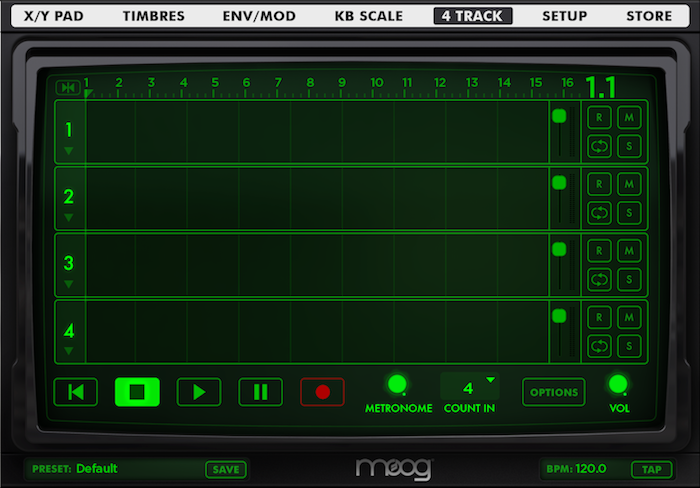Image resolution: width=700 pixels, height=488 pixels.
Task: Toggle the loop icon on track 4
Action: [x=599, y=346]
